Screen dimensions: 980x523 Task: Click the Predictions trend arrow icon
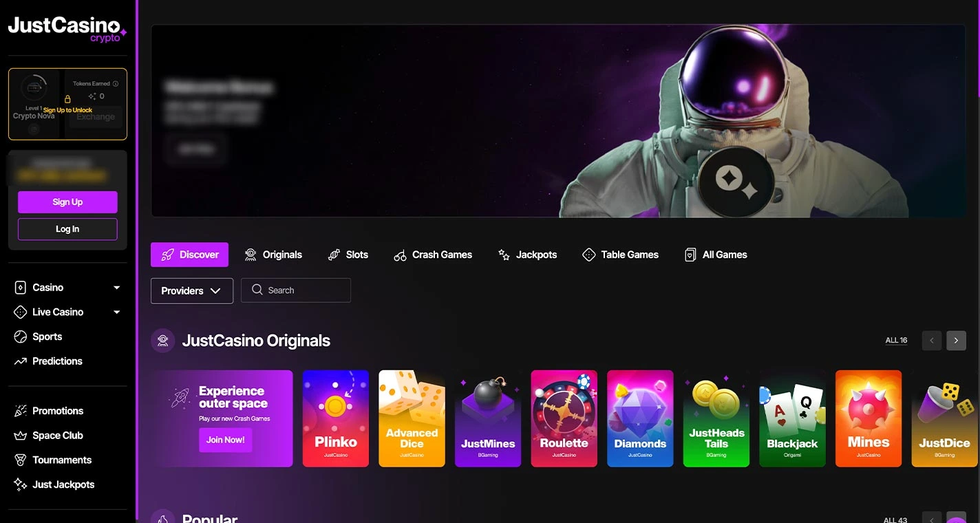(x=21, y=361)
